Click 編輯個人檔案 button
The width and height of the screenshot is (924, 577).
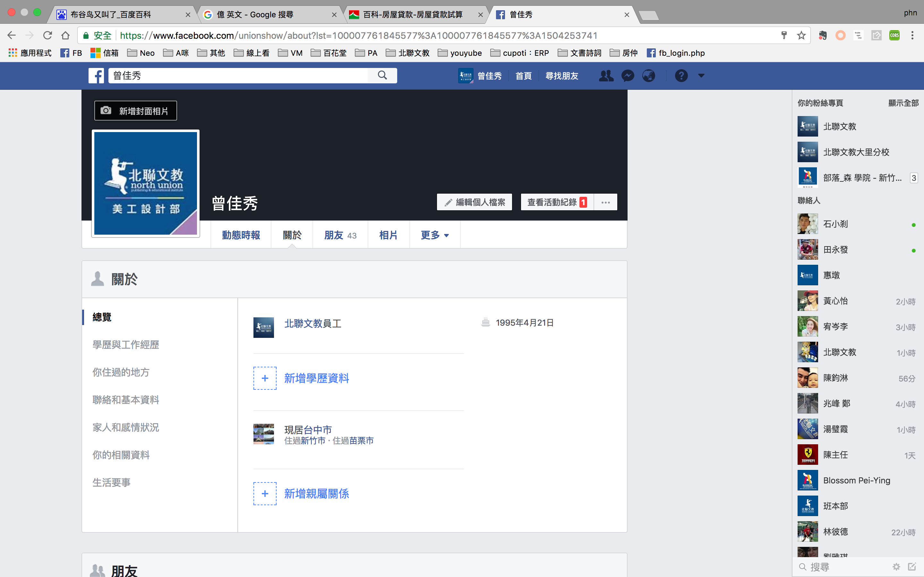[475, 202]
